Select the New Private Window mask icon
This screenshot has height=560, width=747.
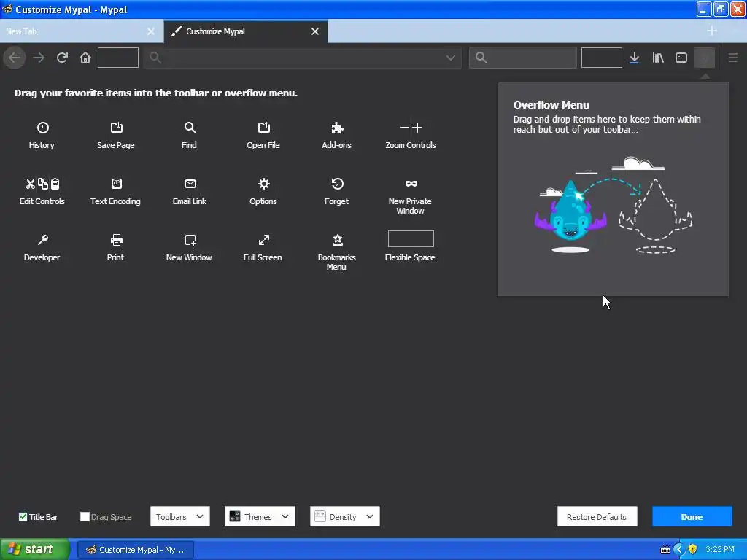click(411, 184)
